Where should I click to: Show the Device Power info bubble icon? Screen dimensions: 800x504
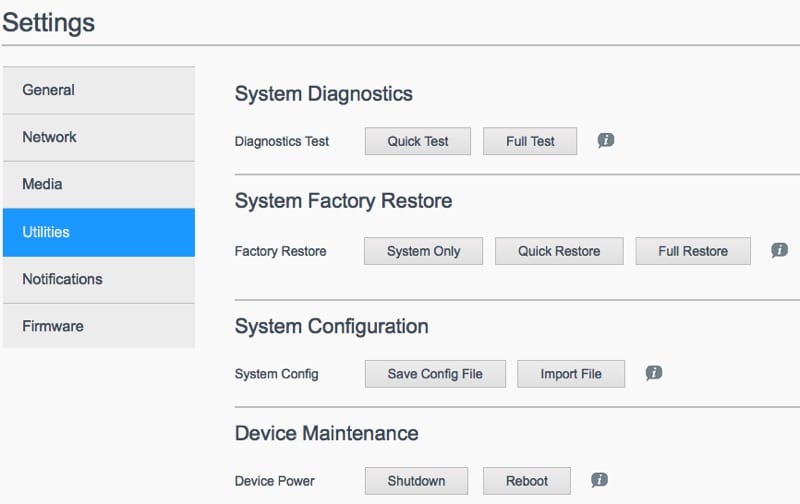(x=599, y=480)
